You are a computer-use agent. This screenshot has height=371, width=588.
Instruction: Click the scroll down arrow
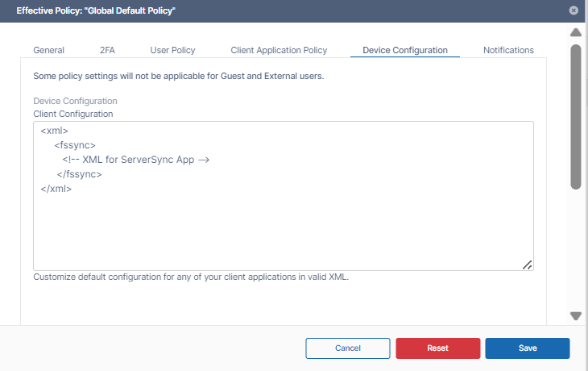pos(575,316)
